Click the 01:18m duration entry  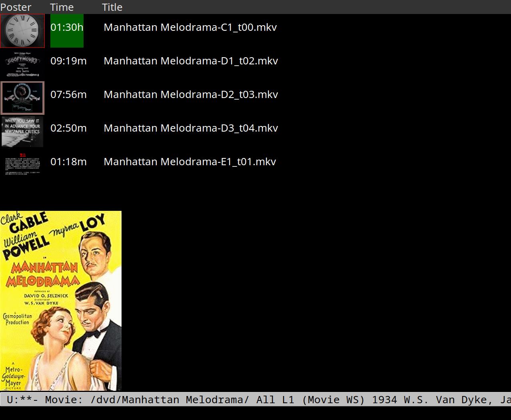(x=68, y=162)
